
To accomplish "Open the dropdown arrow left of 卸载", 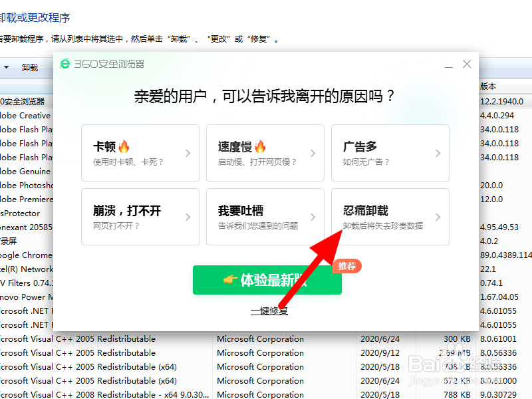I will (7, 67).
